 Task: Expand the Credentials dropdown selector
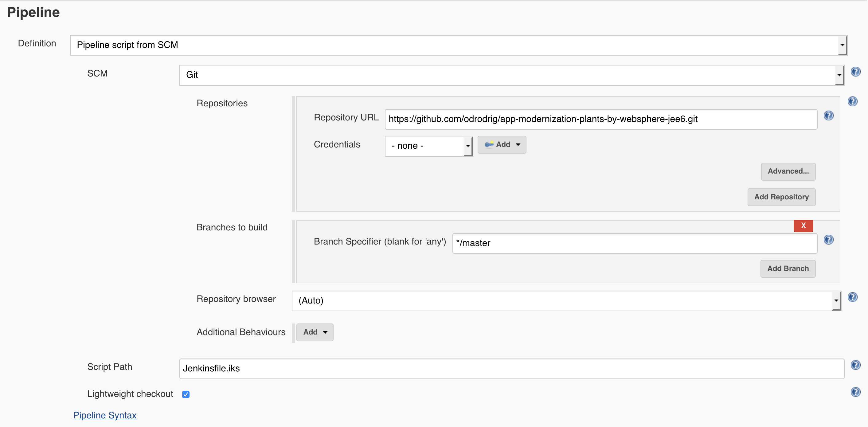428,145
